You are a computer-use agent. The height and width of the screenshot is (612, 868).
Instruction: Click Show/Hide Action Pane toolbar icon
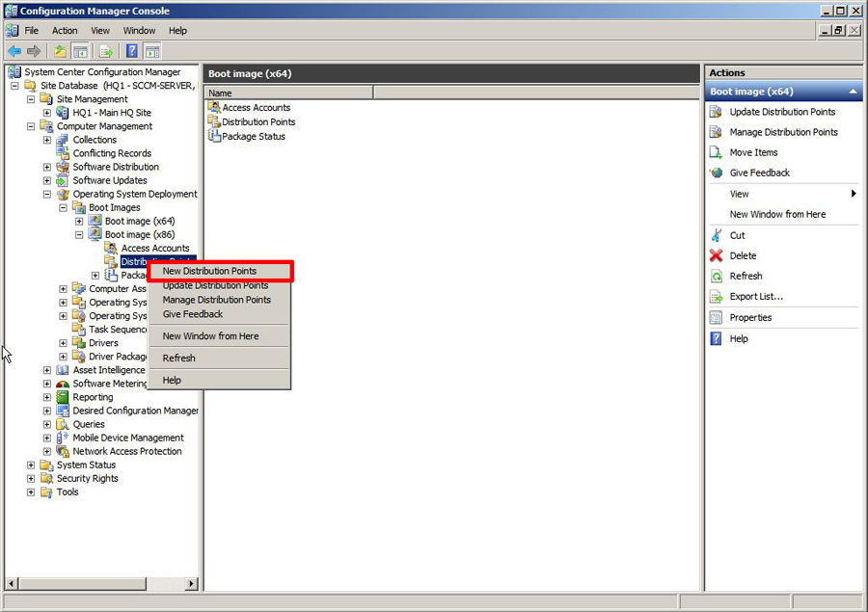(x=152, y=51)
